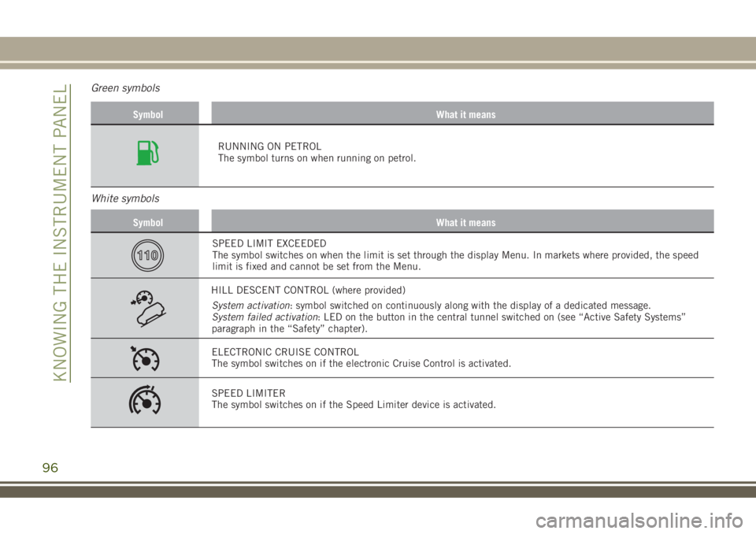Select the 'Green symbols' heading
756x534 pixels.
[125, 88]
